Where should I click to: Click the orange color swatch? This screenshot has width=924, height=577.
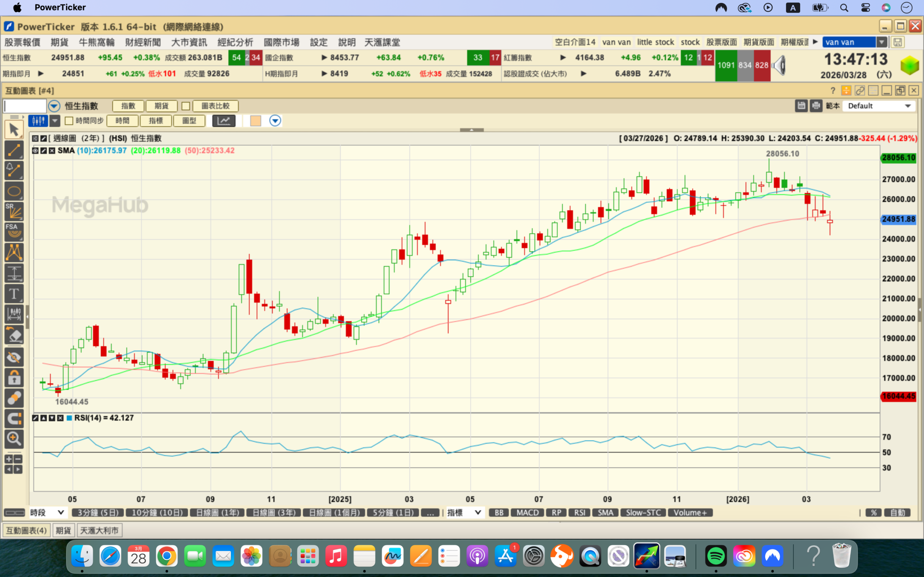coord(256,121)
